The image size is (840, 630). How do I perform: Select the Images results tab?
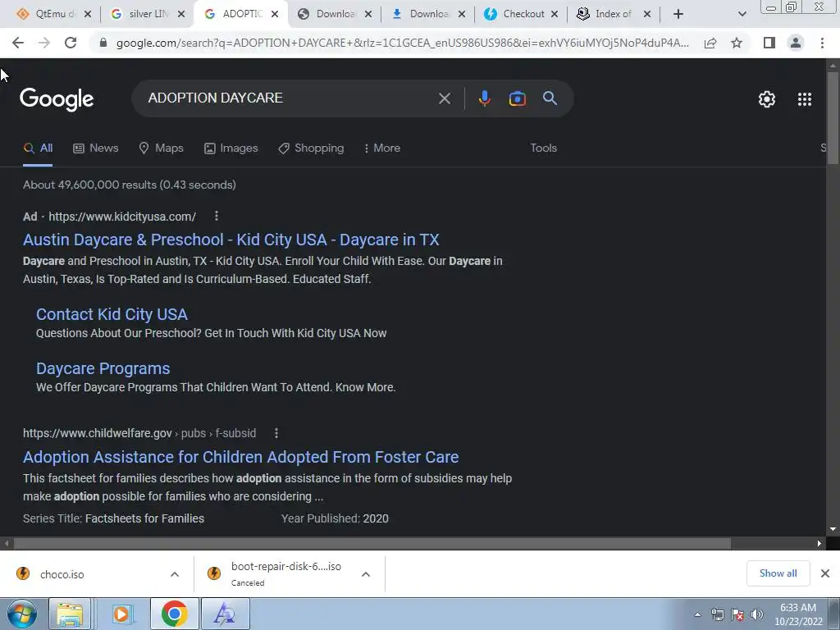click(231, 148)
